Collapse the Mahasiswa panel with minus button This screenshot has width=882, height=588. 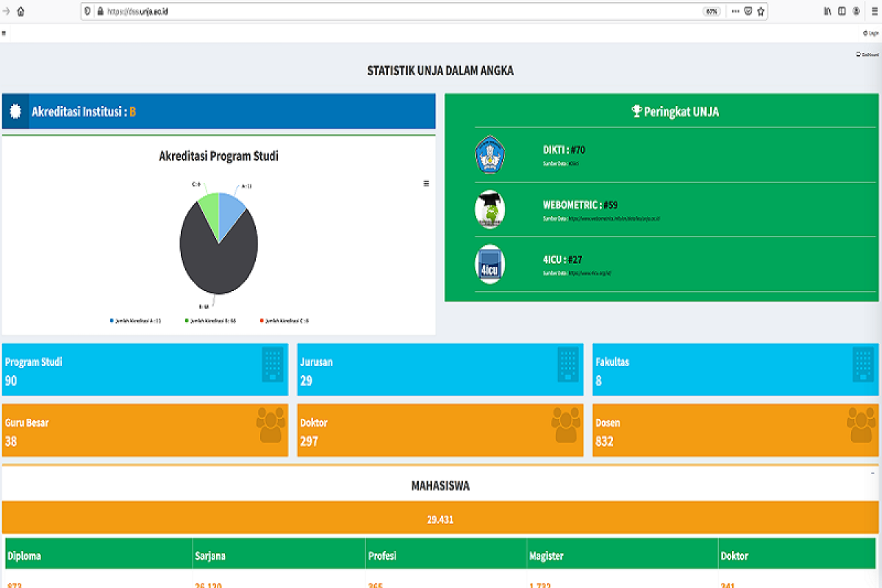point(872,473)
